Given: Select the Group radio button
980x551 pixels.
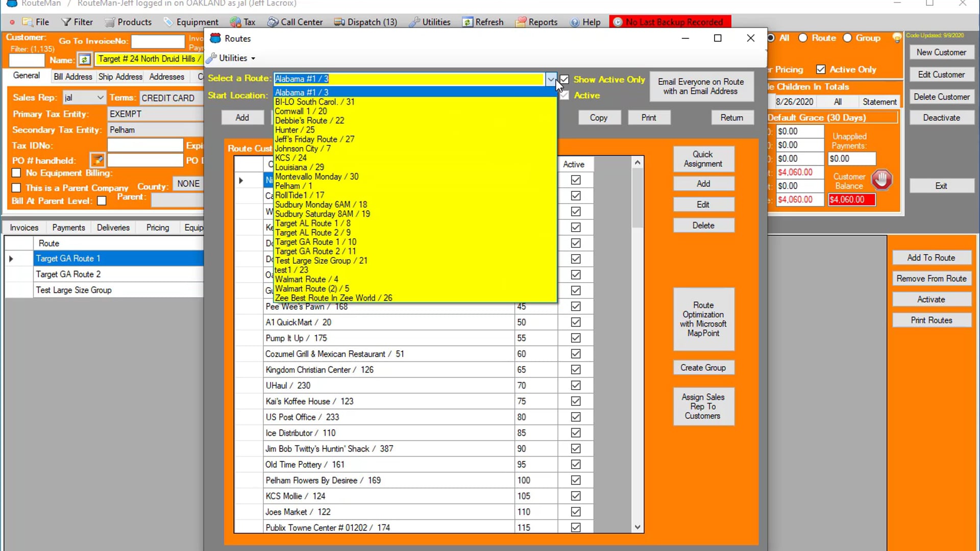Looking at the screenshot, I should [847, 38].
